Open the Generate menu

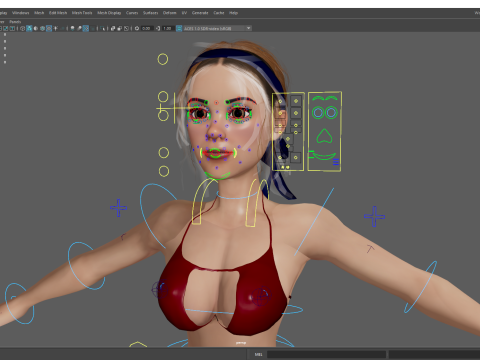point(200,13)
